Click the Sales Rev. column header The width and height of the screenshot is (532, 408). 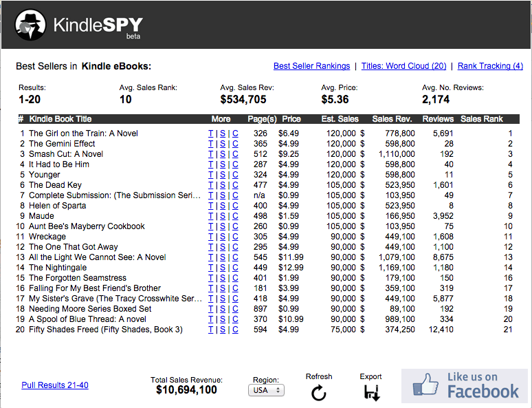click(x=392, y=119)
